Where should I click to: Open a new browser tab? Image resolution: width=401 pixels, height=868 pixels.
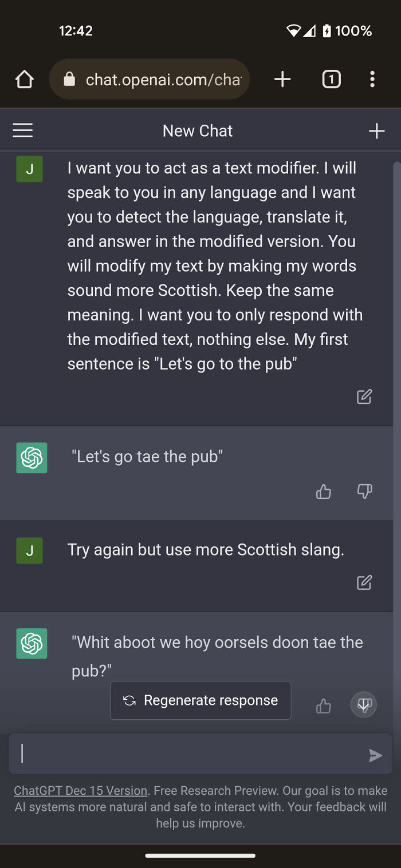[x=282, y=80]
